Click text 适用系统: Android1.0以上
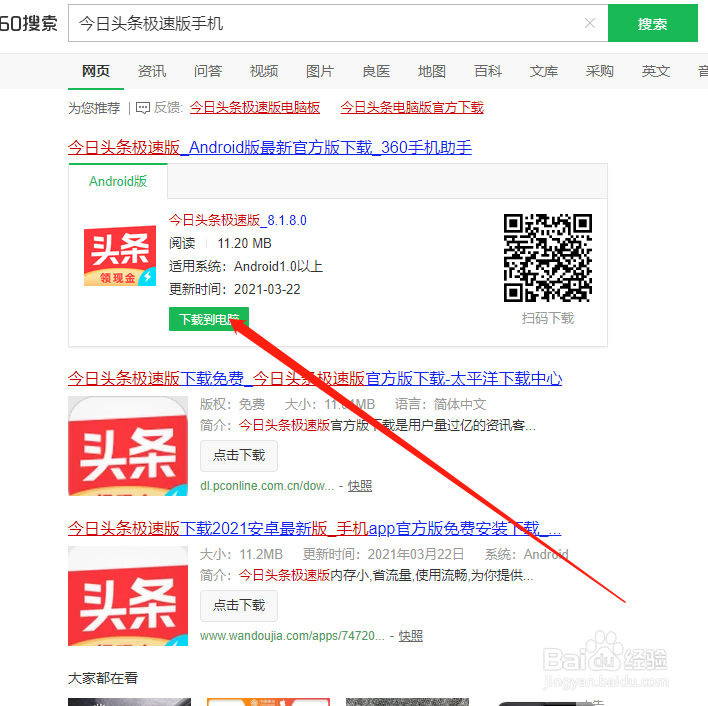 pos(246,266)
